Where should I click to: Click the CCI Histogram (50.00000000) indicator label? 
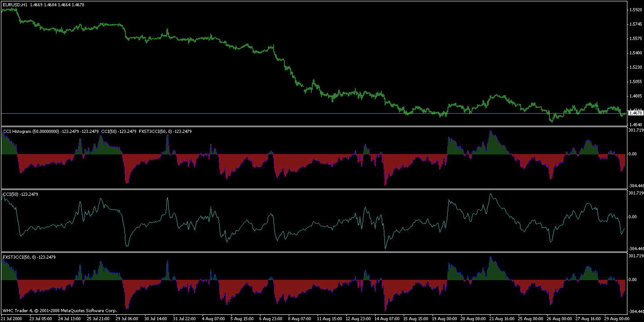(31, 131)
